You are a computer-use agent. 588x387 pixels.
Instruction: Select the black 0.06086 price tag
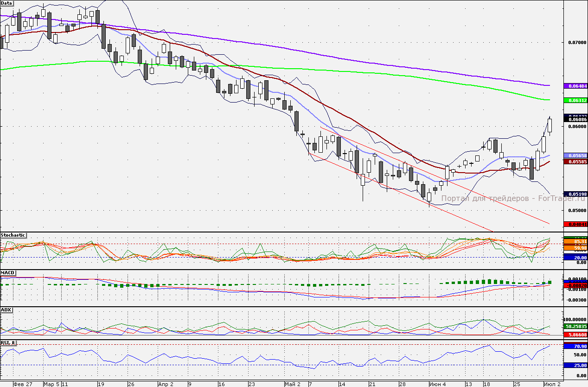[575, 120]
